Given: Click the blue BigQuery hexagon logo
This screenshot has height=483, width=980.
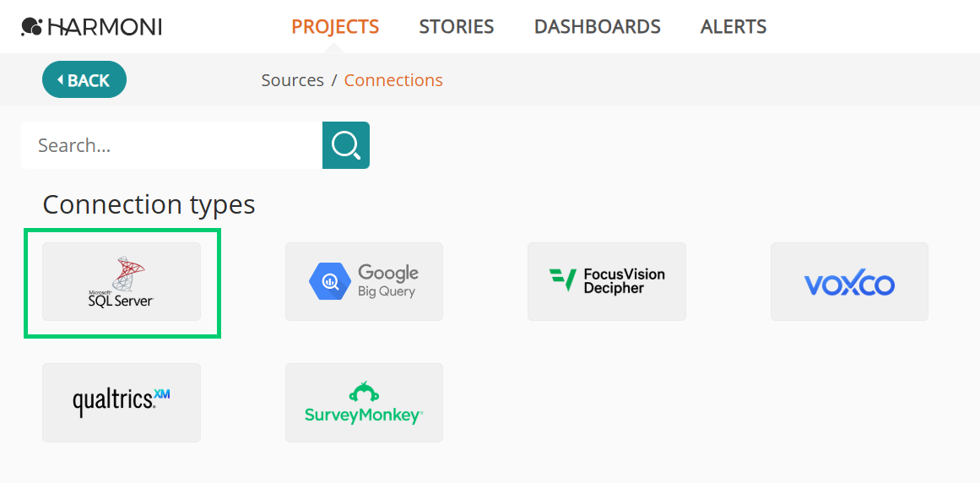Looking at the screenshot, I should tap(328, 282).
